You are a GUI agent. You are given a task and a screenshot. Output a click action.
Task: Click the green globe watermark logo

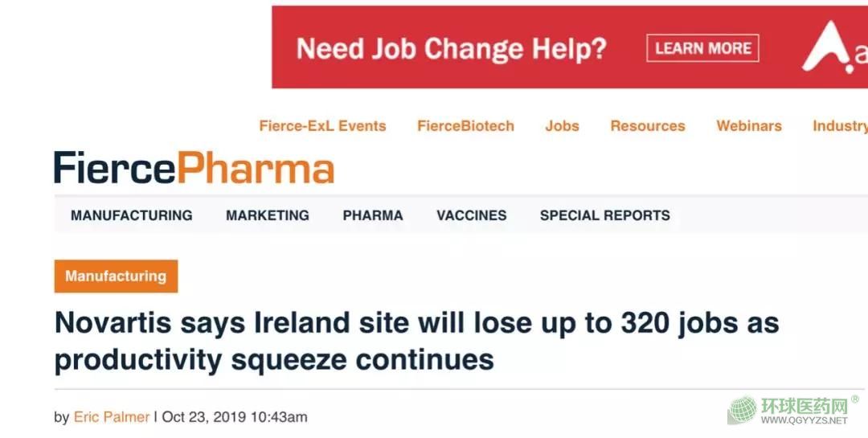pos(742,409)
